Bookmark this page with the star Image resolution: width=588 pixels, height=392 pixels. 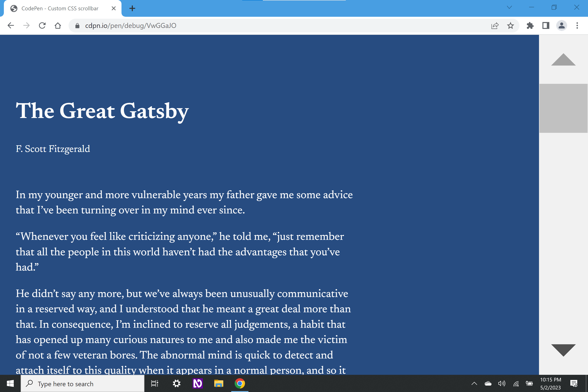point(510,25)
